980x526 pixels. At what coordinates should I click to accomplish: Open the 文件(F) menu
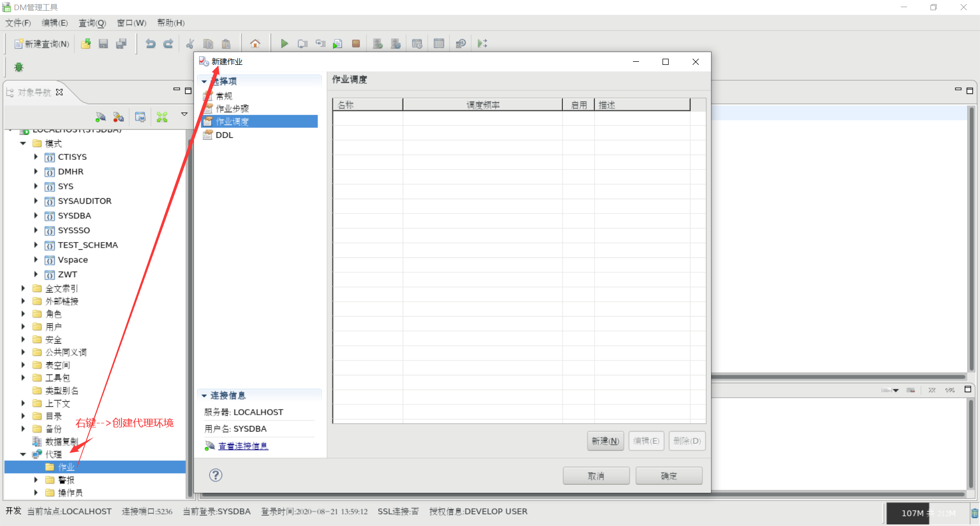pos(18,23)
